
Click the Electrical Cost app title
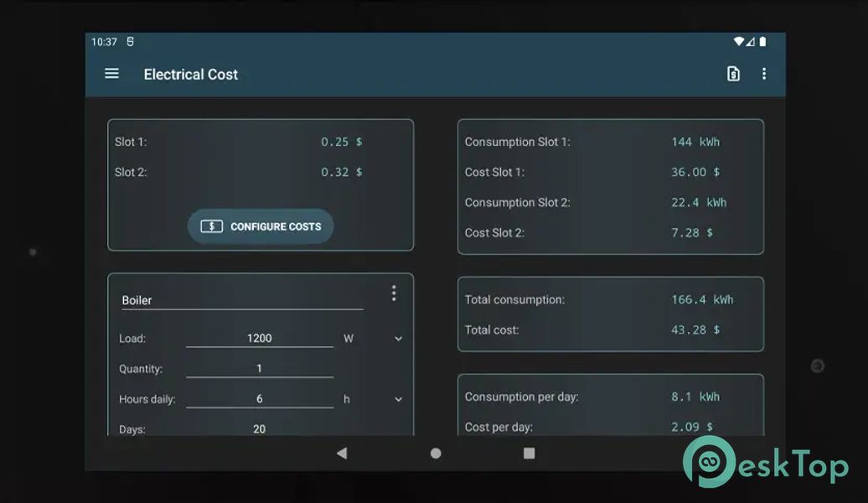click(x=191, y=75)
